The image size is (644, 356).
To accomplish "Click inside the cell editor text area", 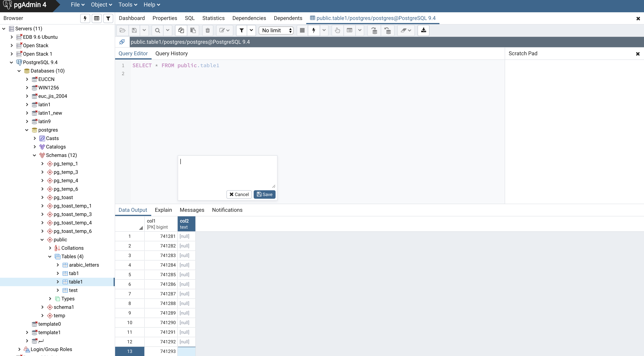I will [227, 172].
